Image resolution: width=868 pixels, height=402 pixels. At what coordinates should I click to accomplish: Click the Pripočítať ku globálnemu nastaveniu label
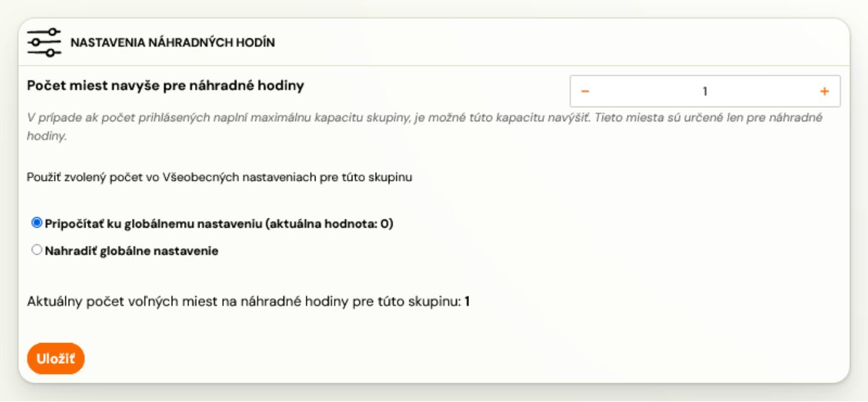click(219, 224)
